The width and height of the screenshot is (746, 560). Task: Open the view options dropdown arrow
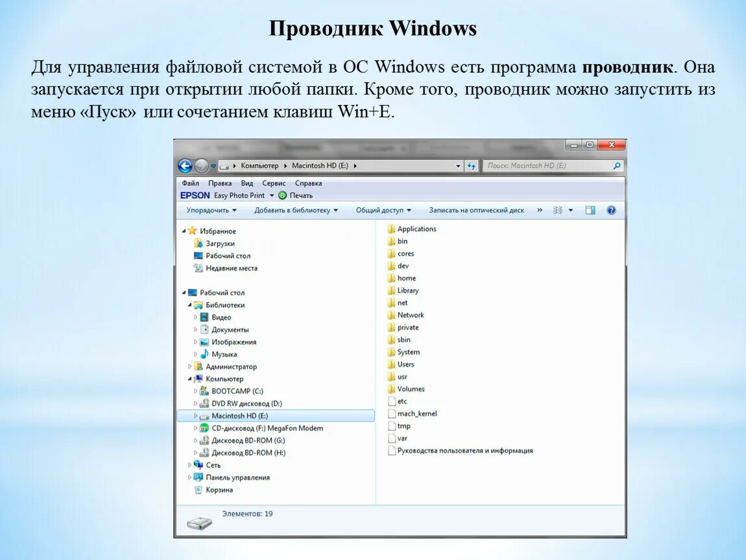pyautogui.click(x=570, y=210)
